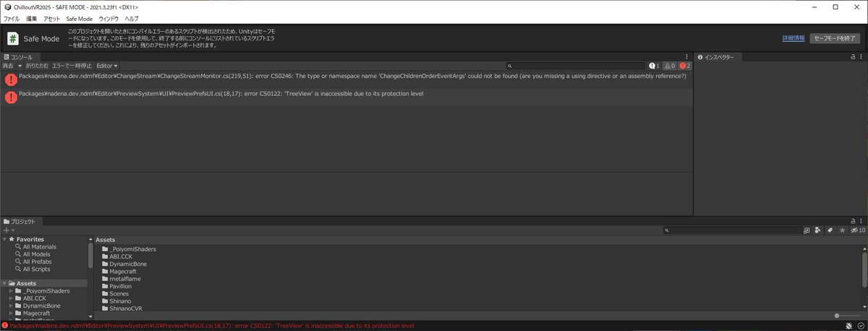Select the CS0122 PreviewPrefsUI error entry

pos(346,98)
